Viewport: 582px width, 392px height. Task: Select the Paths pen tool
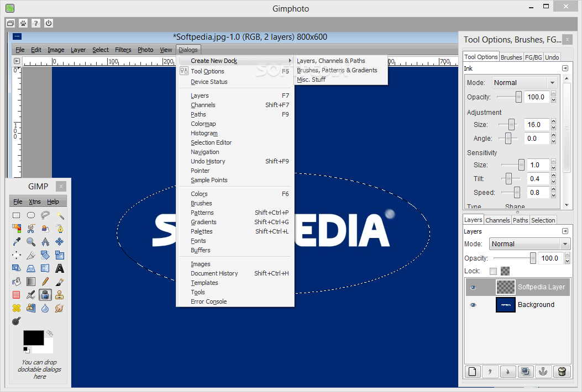(60, 229)
